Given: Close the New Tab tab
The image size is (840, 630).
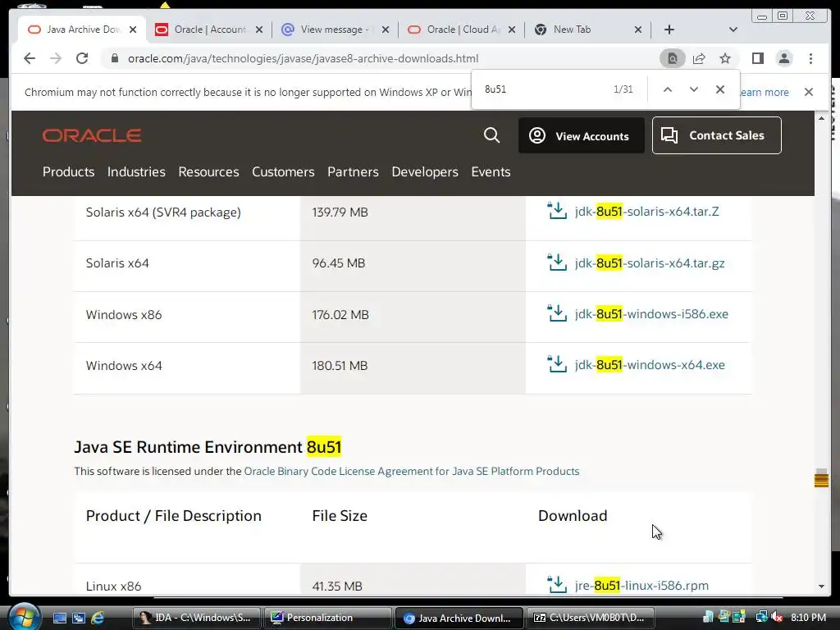Looking at the screenshot, I should (x=638, y=30).
